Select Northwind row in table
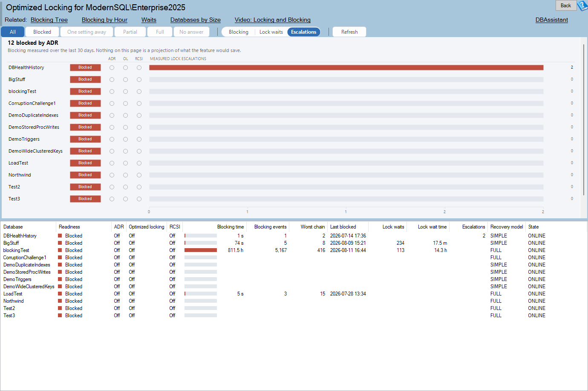The width and height of the screenshot is (588, 391). (294, 301)
